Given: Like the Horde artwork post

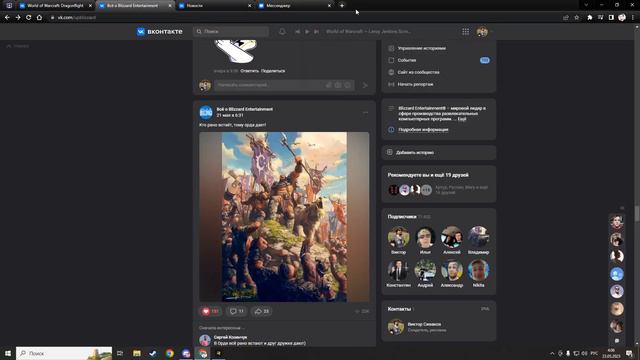Looking at the screenshot, I should click(210, 311).
